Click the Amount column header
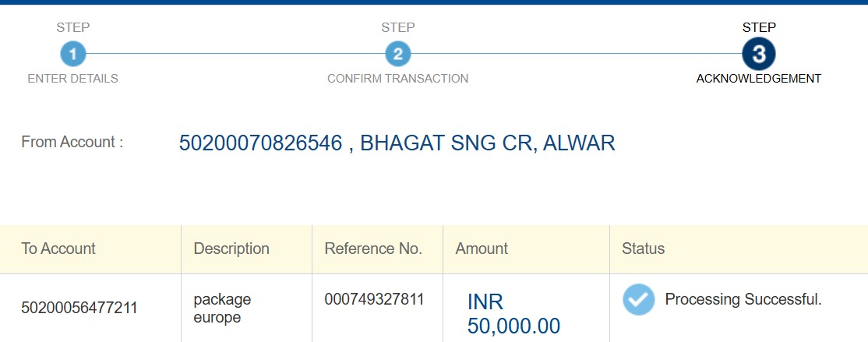 pos(482,249)
